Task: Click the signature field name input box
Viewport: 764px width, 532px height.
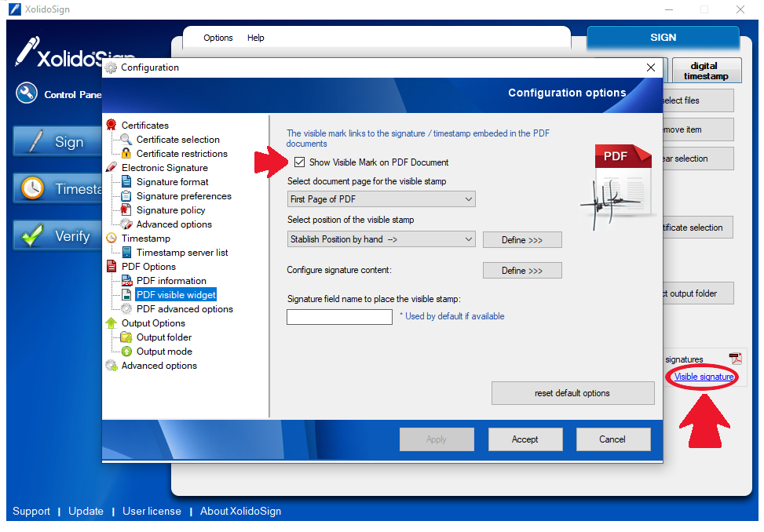Action: (340, 317)
